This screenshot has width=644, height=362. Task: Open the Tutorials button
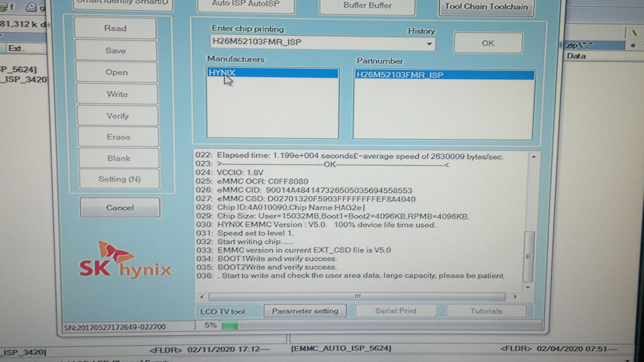pyautogui.click(x=486, y=311)
